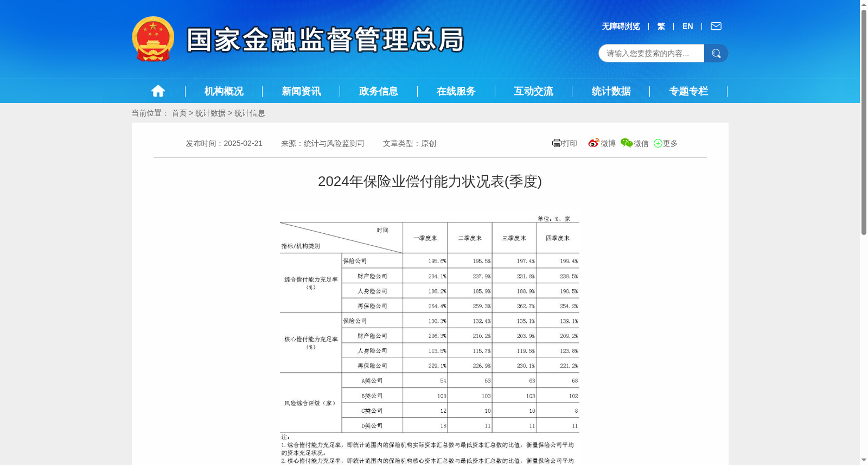
Task: Click C类公司 row label
Action: click(x=372, y=411)
